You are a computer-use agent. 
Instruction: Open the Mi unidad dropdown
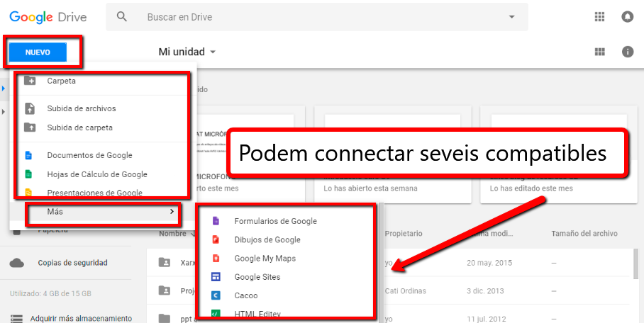[x=187, y=52]
